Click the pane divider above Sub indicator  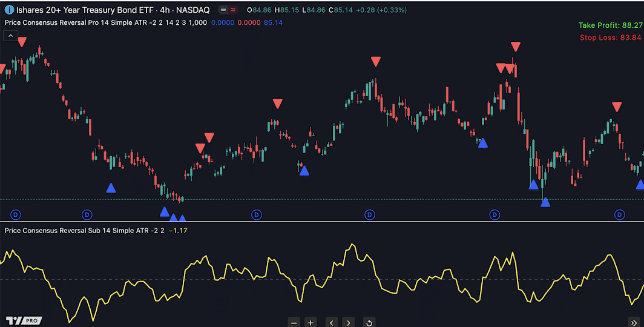[322, 222]
